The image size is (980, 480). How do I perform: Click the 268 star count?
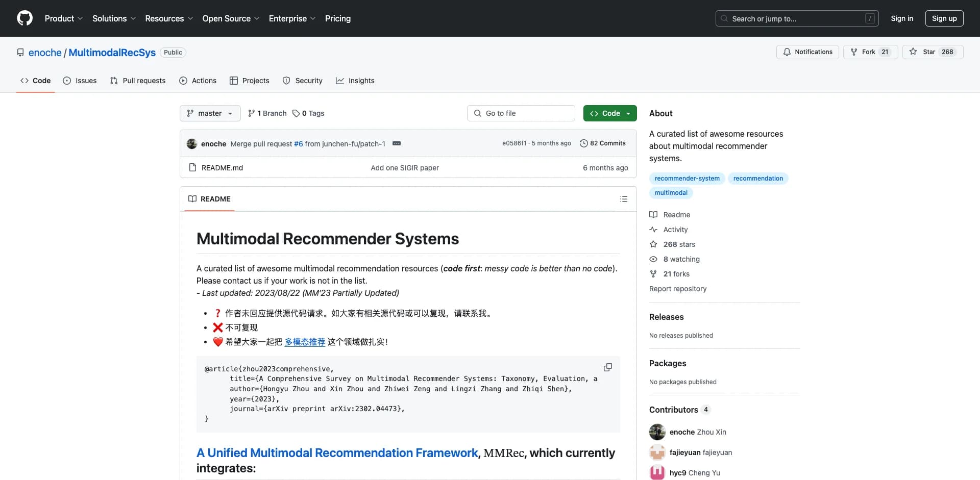pyautogui.click(x=947, y=52)
